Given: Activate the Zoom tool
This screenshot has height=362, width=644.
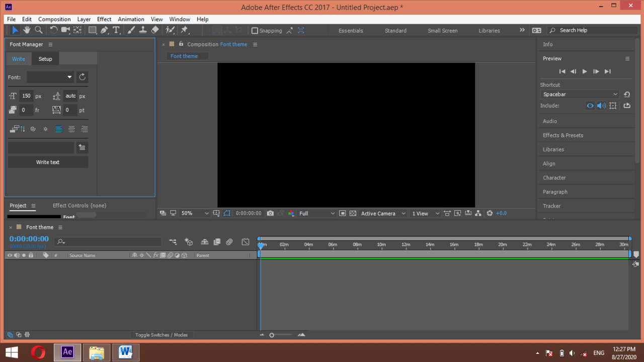Looking at the screenshot, I should (38, 30).
